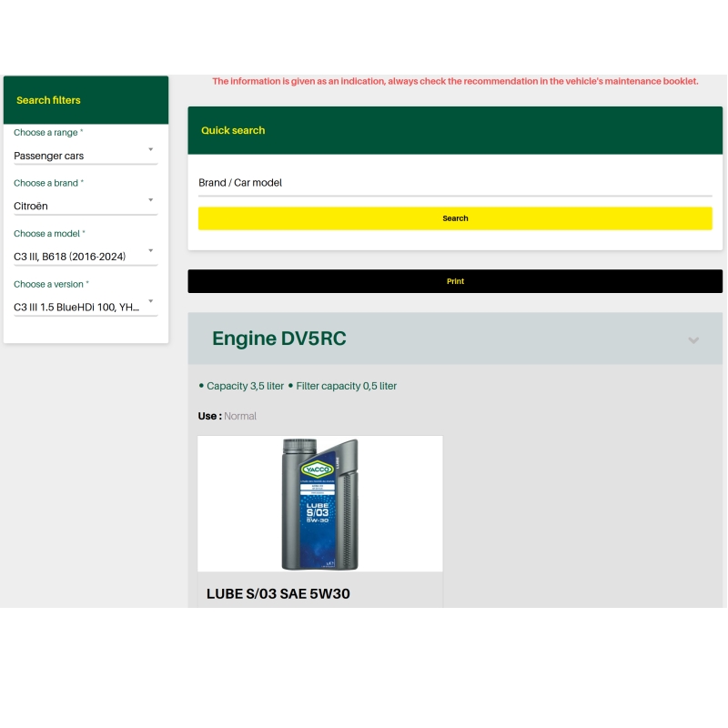Click the 'Use : Normal' label
The image size is (728, 728).
[227, 416]
